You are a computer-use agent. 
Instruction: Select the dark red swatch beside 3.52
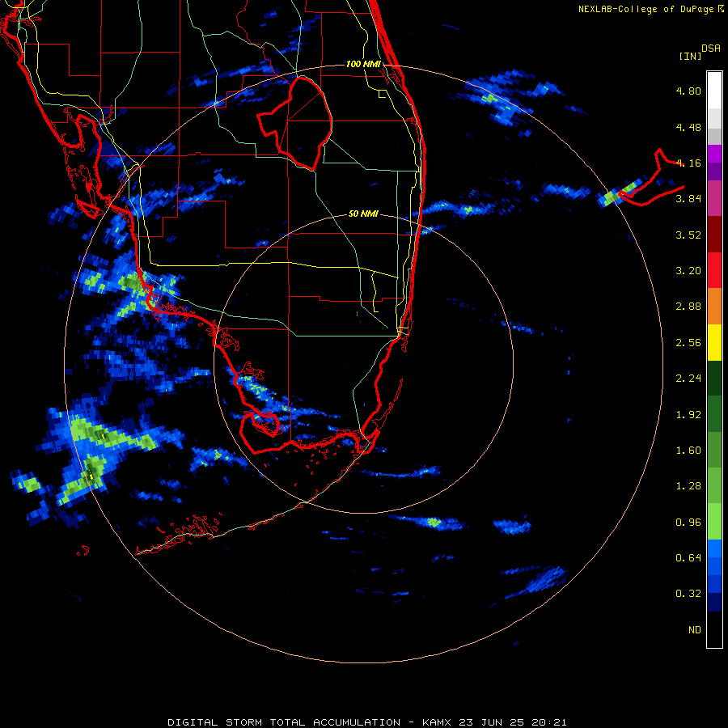714,235
